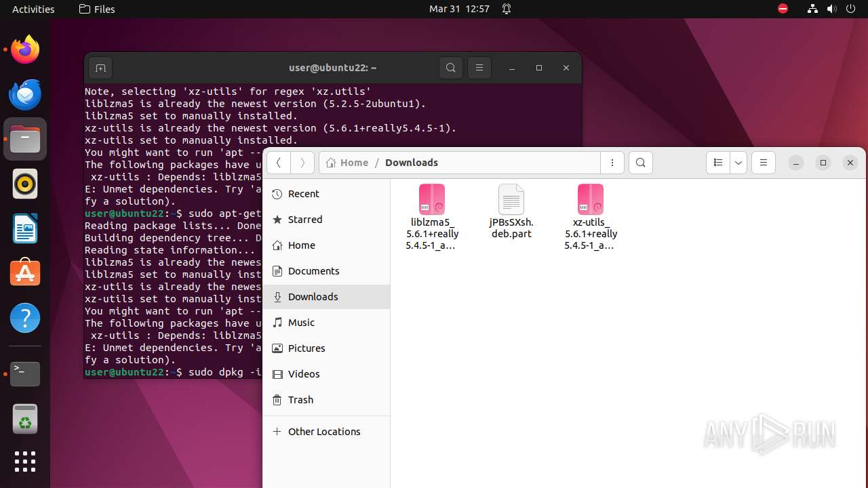
Task: Click the Terminal title user@ubuntu22
Action: [x=332, y=68]
